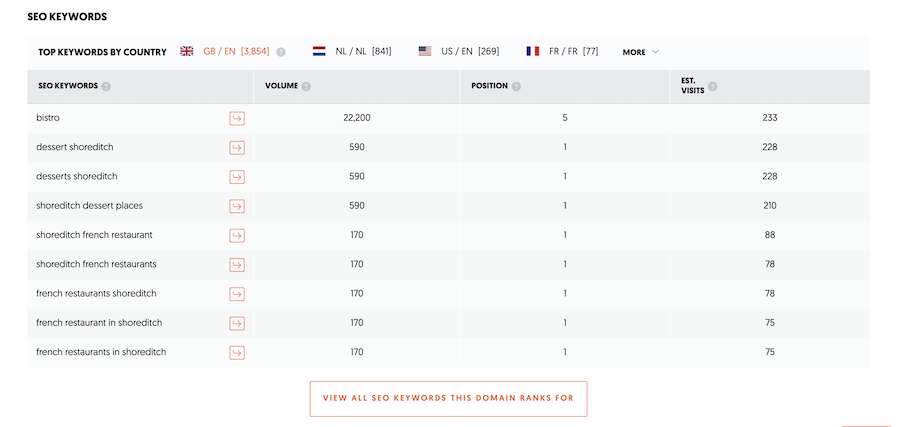Open the arrow icon beside 'bistro' keyword
Screen dimensions: 900x427
(237, 118)
